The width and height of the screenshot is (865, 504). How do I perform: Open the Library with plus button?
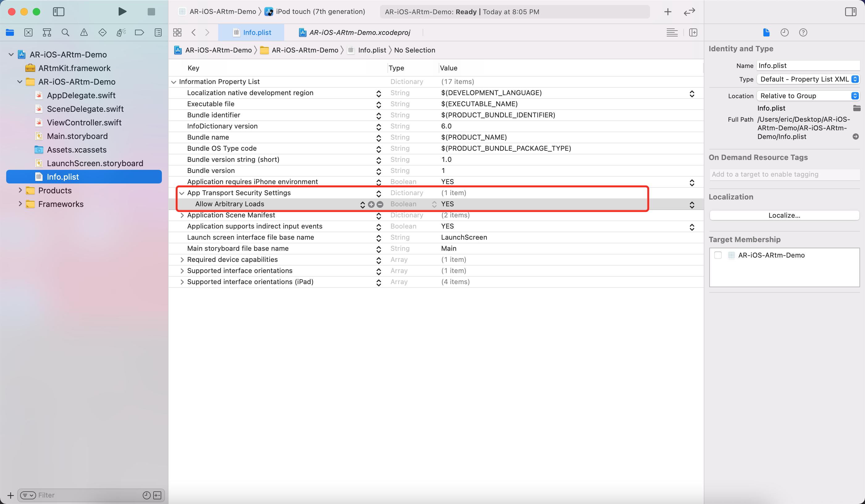point(668,12)
